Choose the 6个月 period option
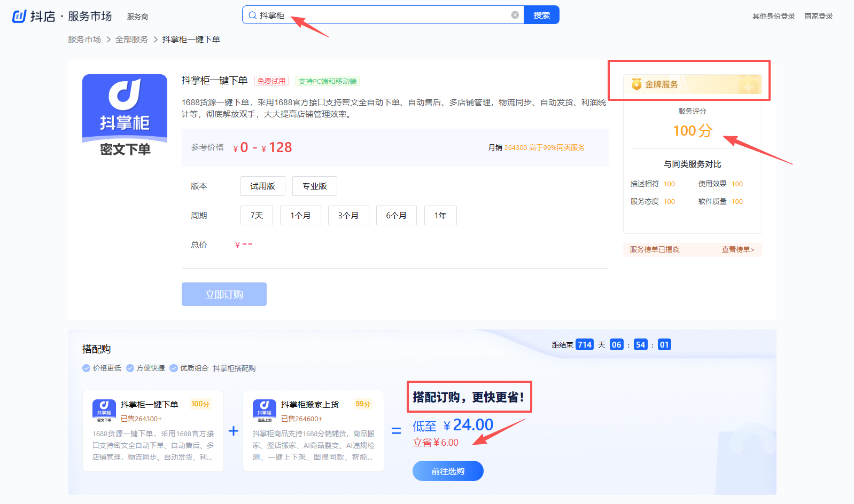The image size is (854, 504). pyautogui.click(x=397, y=215)
